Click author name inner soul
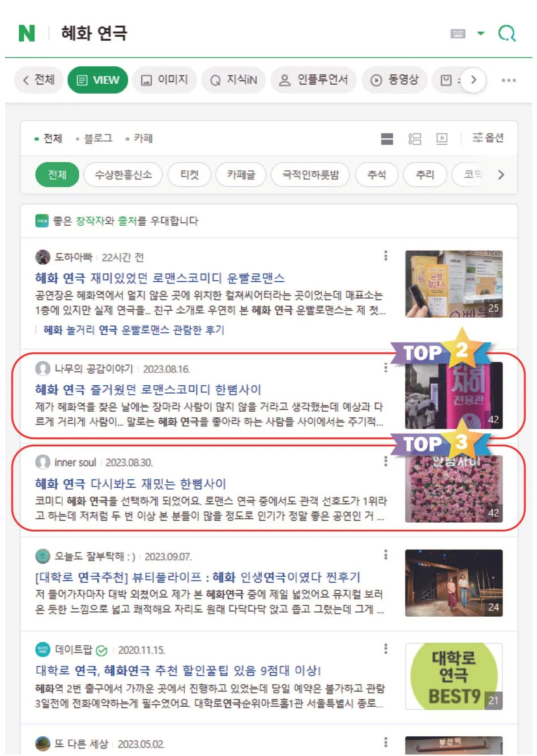This screenshot has width=537, height=756. click(x=75, y=463)
